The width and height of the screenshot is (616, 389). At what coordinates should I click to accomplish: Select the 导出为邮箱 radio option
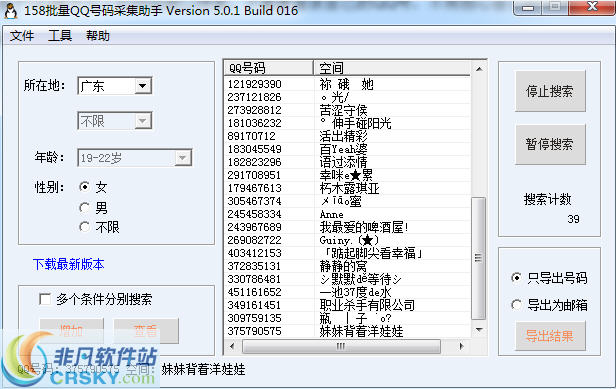coord(516,305)
